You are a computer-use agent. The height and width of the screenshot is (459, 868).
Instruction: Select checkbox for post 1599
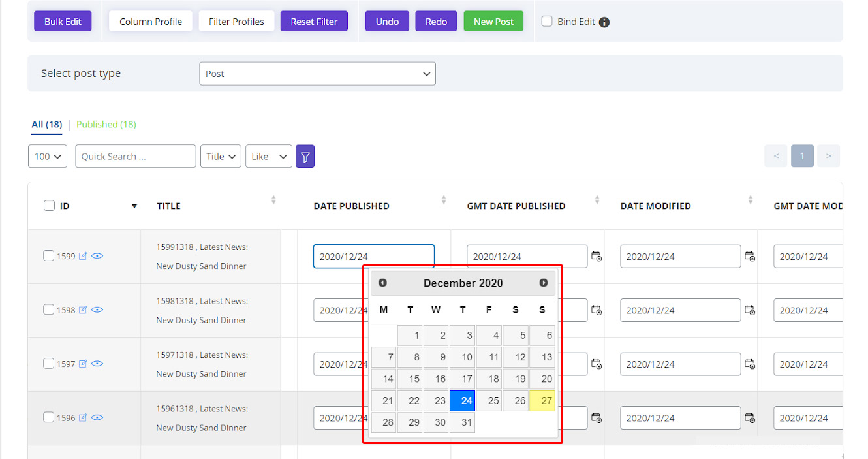[x=48, y=256]
